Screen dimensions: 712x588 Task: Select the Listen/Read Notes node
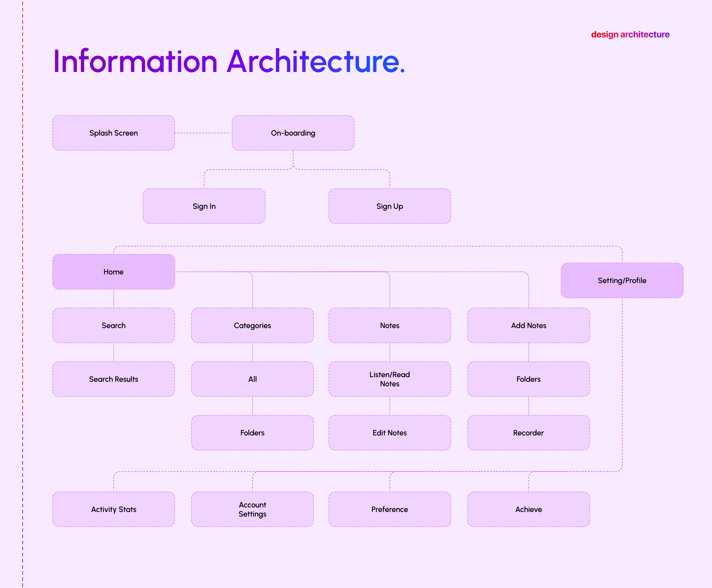tap(389, 379)
